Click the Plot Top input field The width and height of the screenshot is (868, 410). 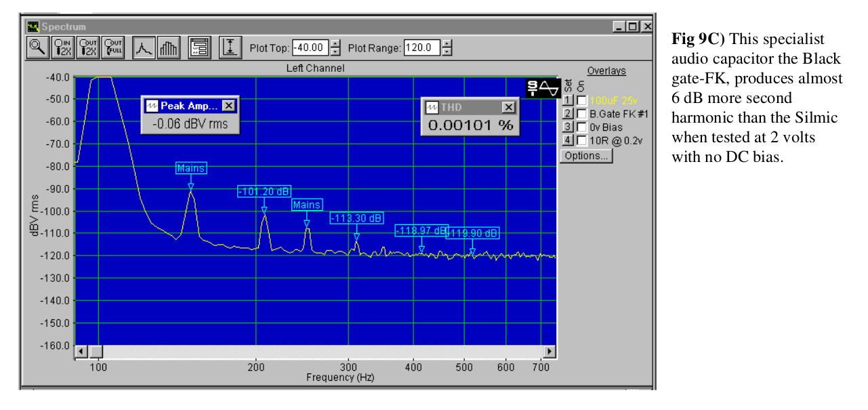(x=310, y=48)
